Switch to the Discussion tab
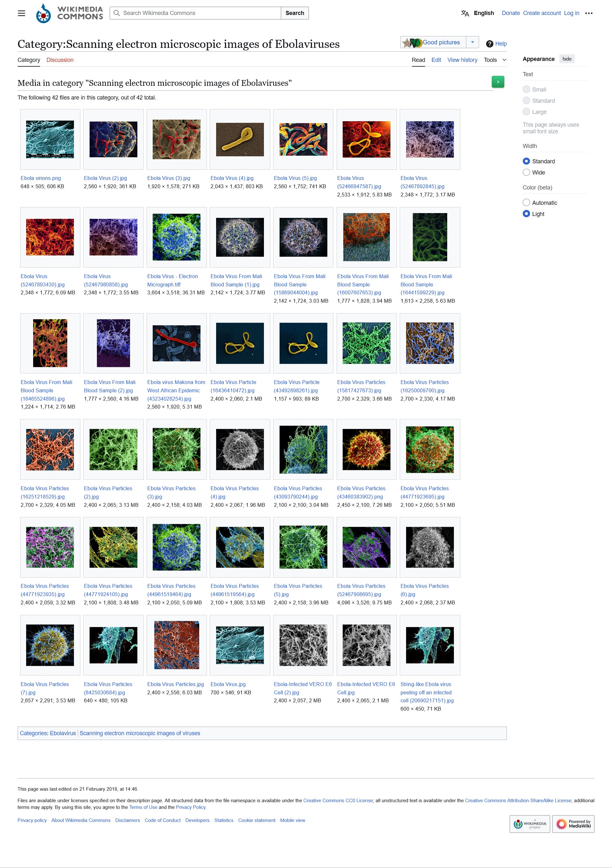Screen dimensions: 612x868 (x=60, y=60)
